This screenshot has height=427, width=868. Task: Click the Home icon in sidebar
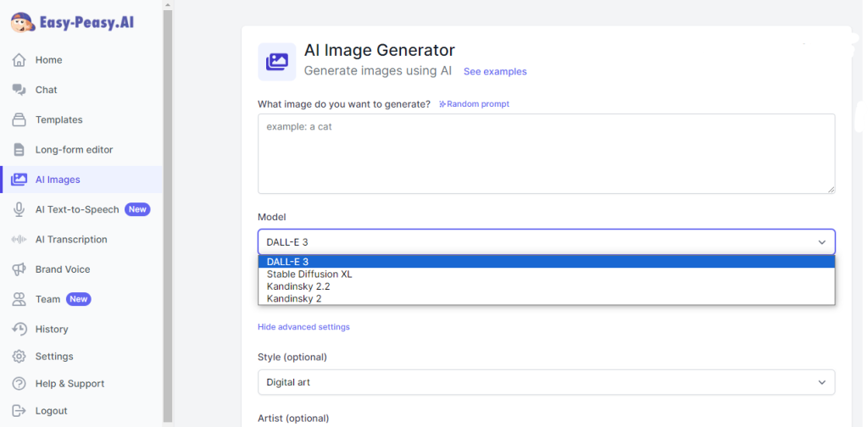pos(19,60)
